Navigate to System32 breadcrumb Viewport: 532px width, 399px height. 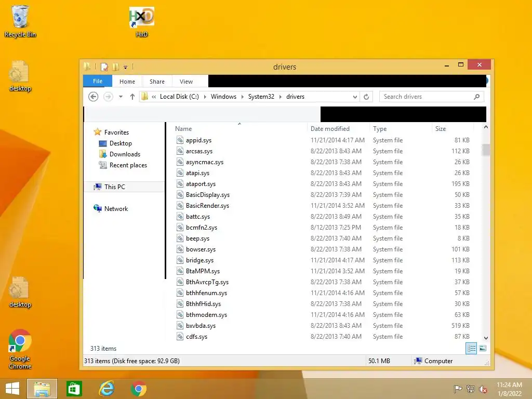pos(261,97)
